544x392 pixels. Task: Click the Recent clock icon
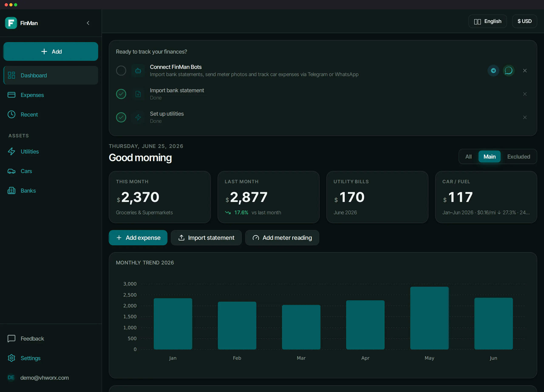(x=11, y=114)
